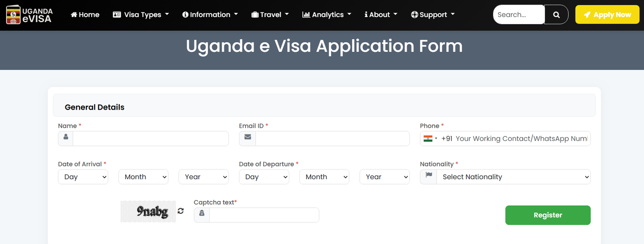This screenshot has height=244, width=644.
Task: Click the Uganda eVISA logo
Action: (x=29, y=15)
